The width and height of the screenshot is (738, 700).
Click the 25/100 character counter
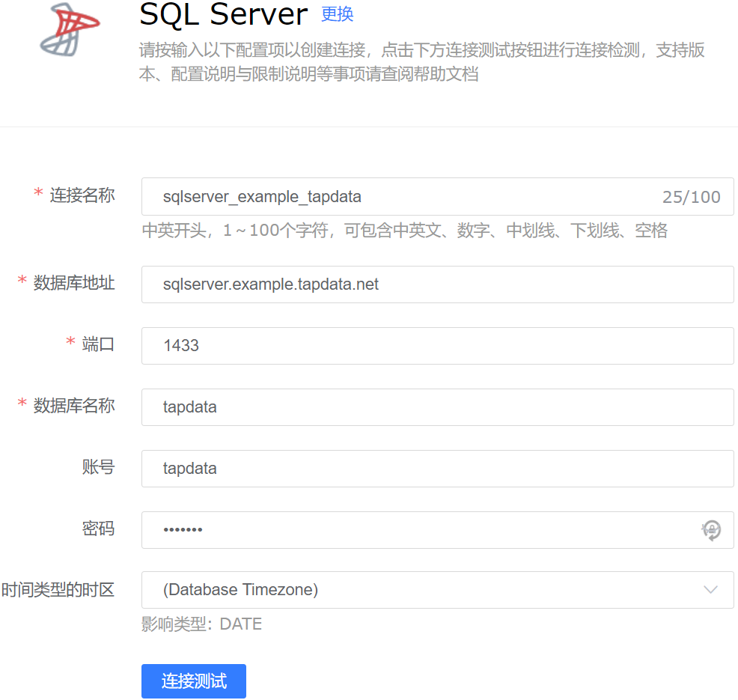[692, 197]
